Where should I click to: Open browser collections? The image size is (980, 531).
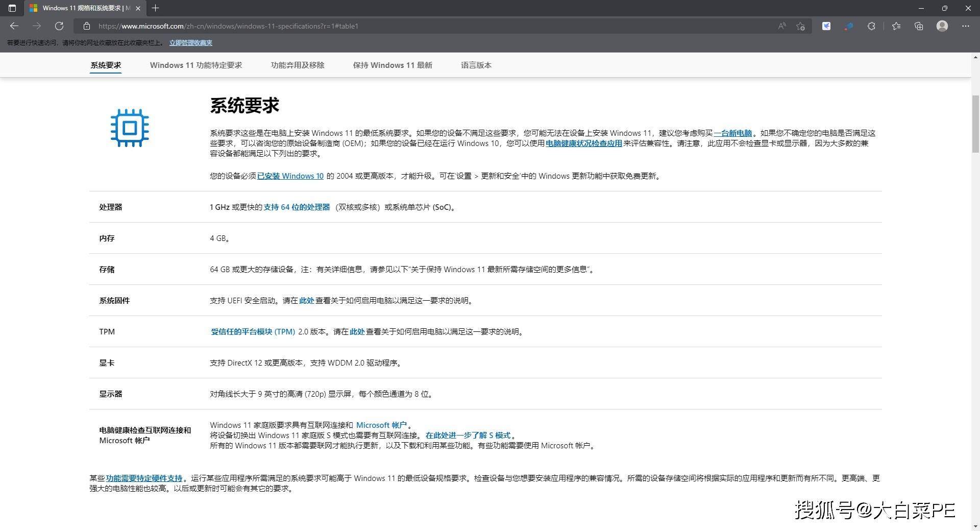919,26
